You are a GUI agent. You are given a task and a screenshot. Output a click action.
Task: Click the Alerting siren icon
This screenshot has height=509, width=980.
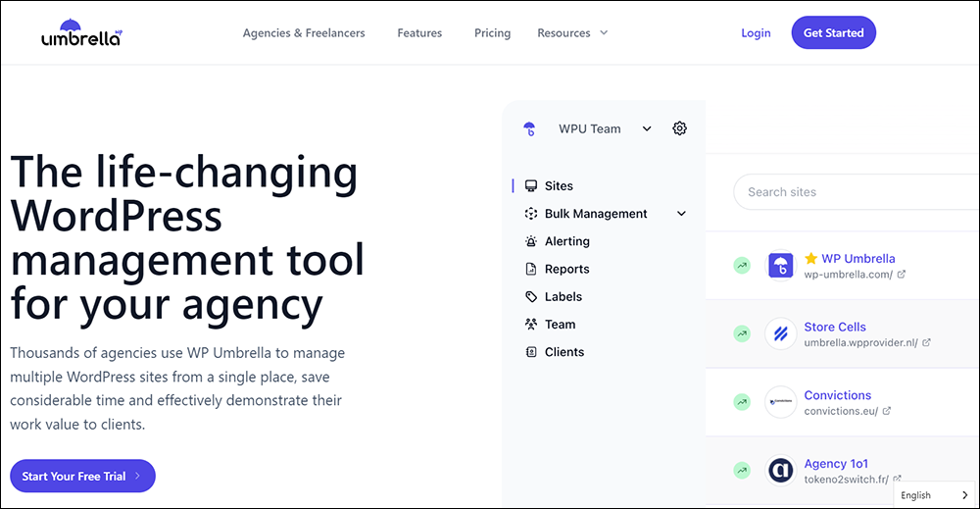[530, 241]
